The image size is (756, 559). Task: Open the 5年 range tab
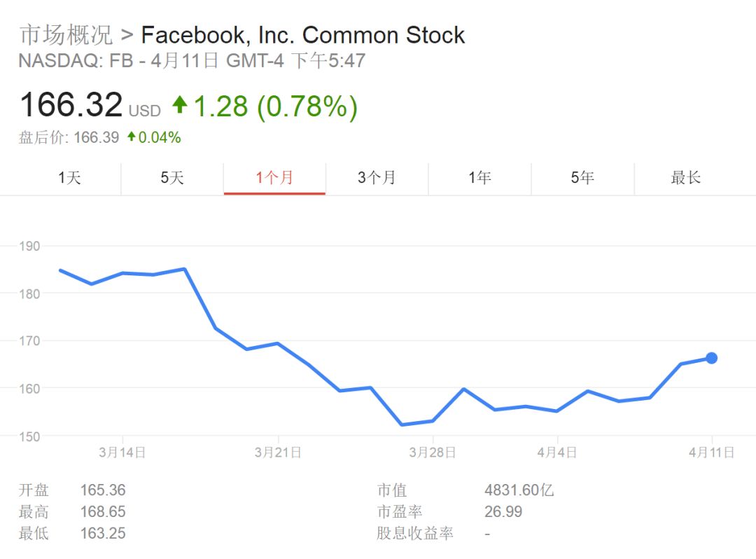pyautogui.click(x=582, y=178)
